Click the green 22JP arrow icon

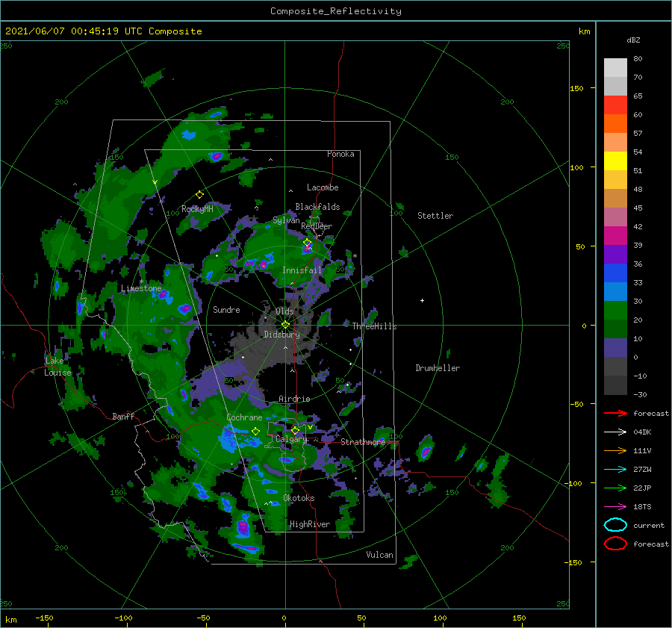(615, 488)
